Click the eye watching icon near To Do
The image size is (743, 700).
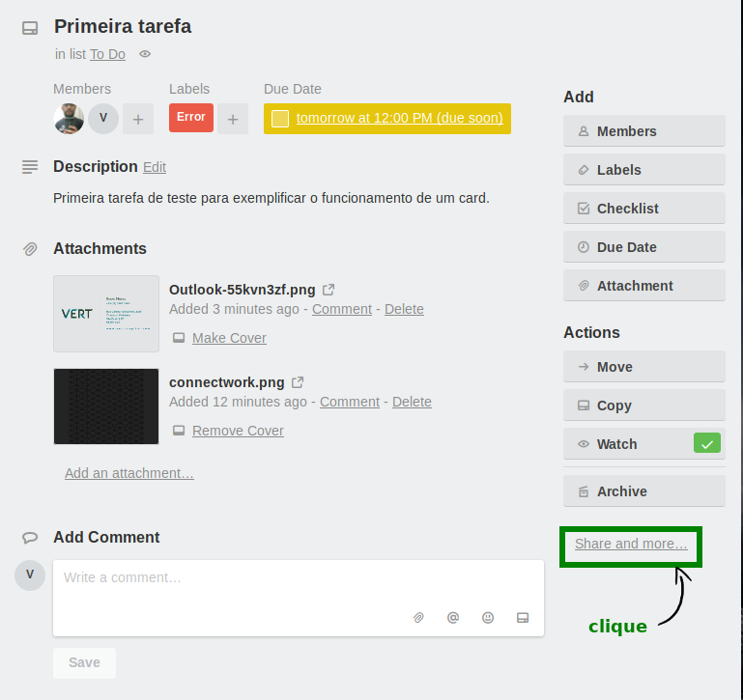coord(145,54)
